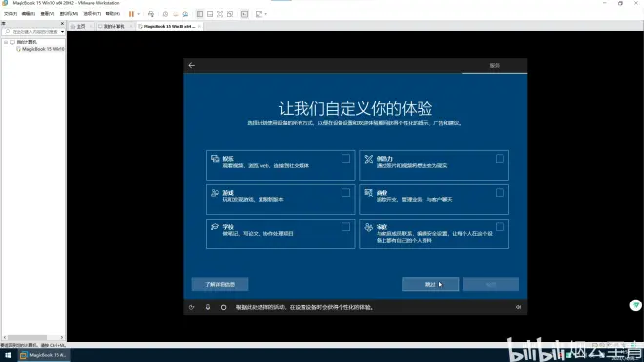Open the 虚拟机(M) menu
The height and width of the screenshot is (362, 644).
point(68,14)
